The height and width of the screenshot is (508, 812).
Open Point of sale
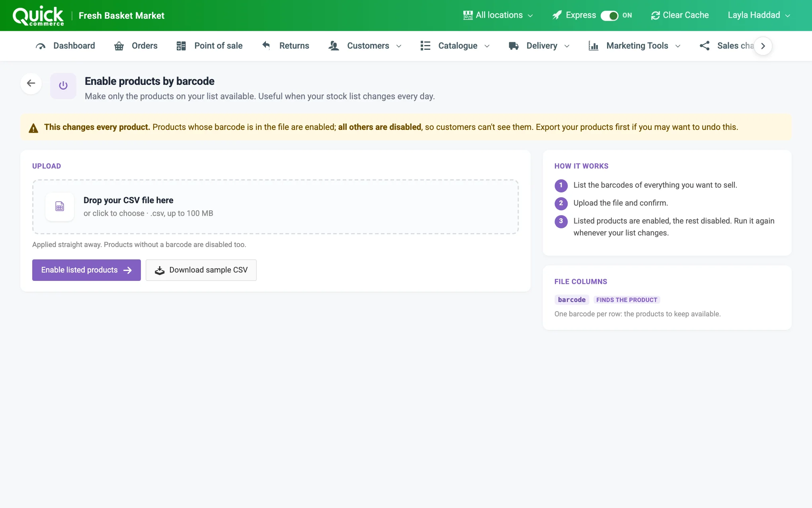(x=209, y=46)
